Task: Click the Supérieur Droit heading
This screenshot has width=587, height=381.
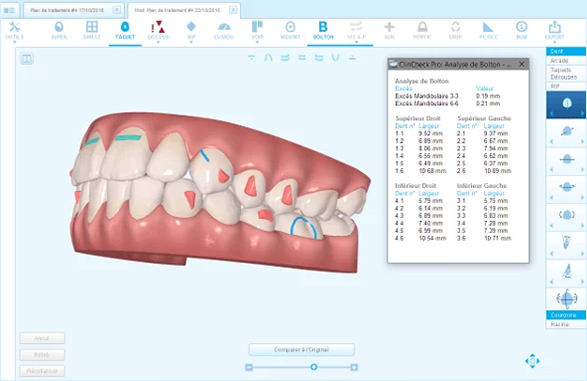Action: point(418,118)
